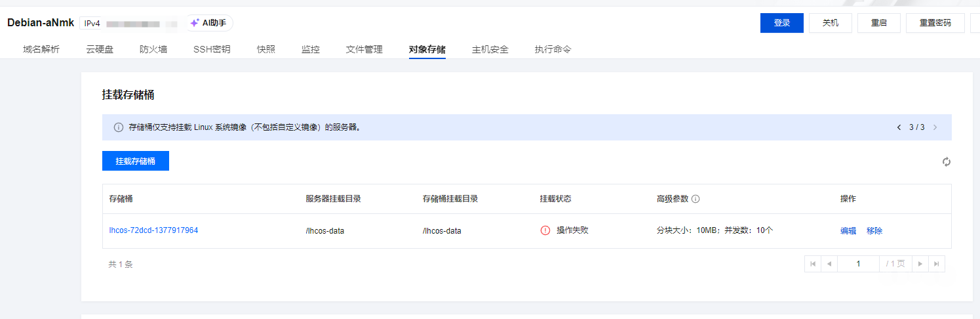Screen dimensions: 980x319
Task: Click the 挂载存储桶 button
Action: (136, 161)
